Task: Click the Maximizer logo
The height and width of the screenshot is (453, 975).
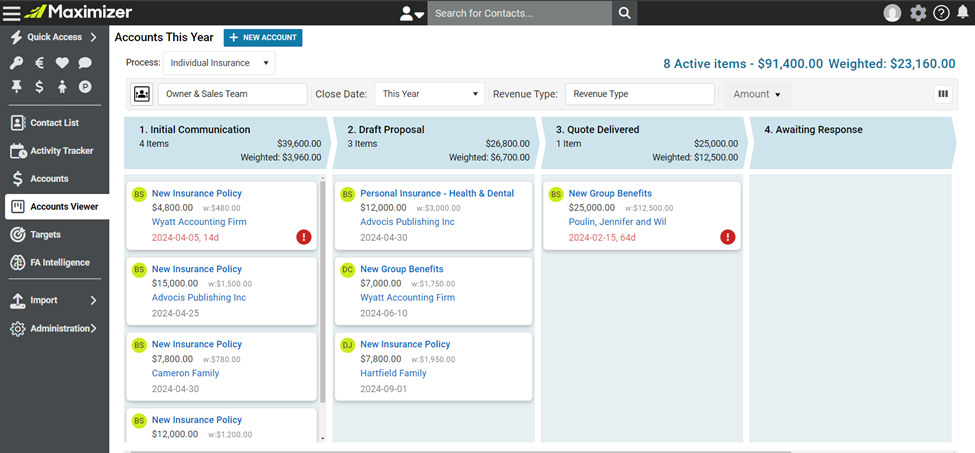Action: pos(79,12)
